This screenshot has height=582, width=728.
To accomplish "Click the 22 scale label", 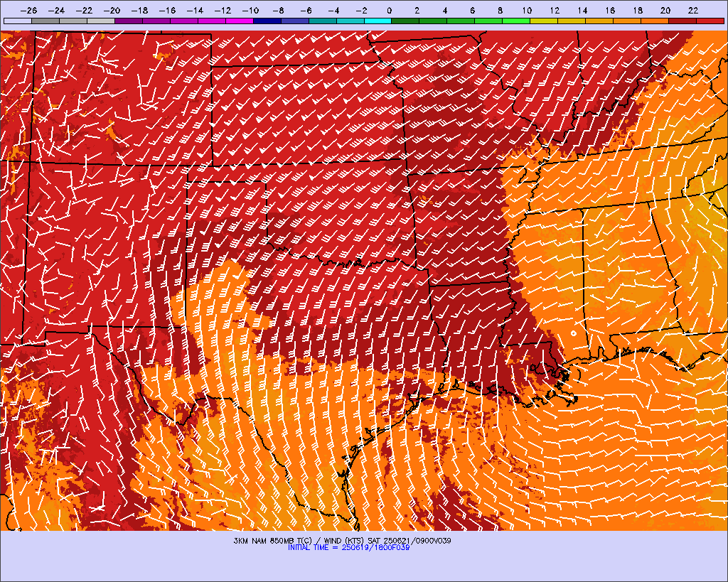I will 693,11.
